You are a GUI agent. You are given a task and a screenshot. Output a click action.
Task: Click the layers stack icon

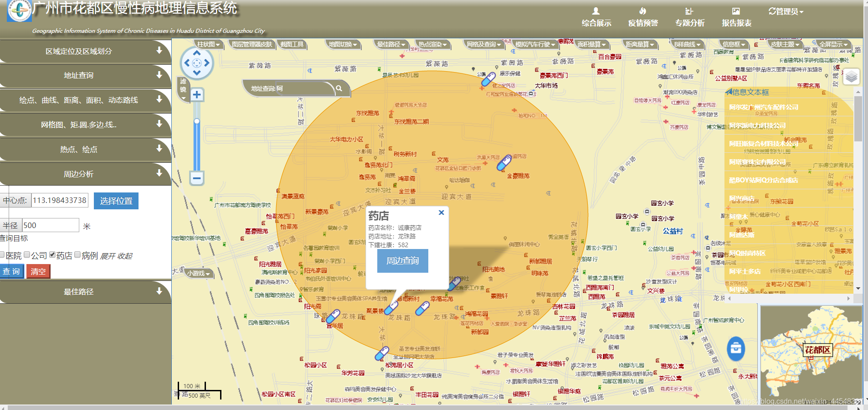(851, 77)
